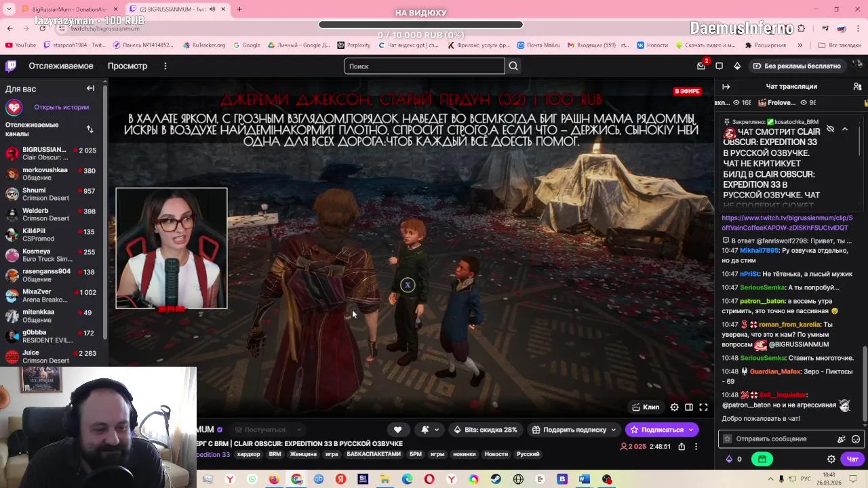Open the mitenkkaa channel
This screenshot has height=488, width=868.
[x=51, y=316]
